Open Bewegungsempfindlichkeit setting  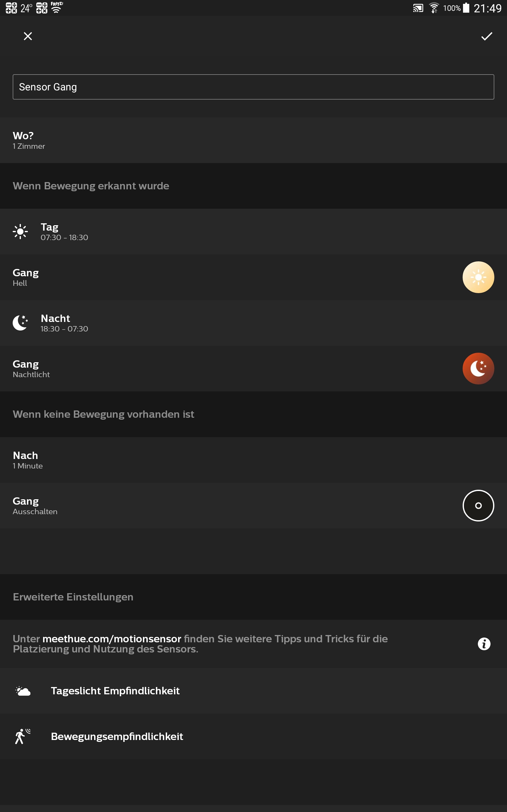[117, 737]
